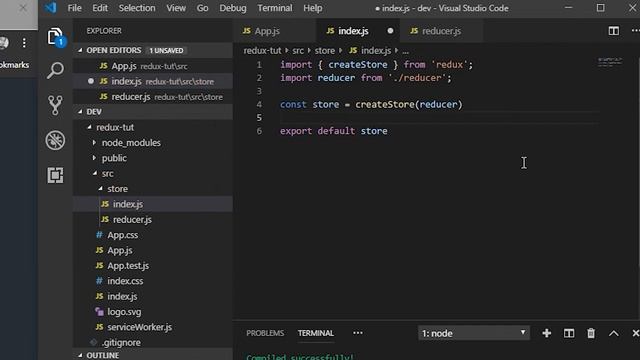Image resolution: width=640 pixels, height=360 pixels.
Task: Place cursor on empty line 5
Action: point(439,118)
